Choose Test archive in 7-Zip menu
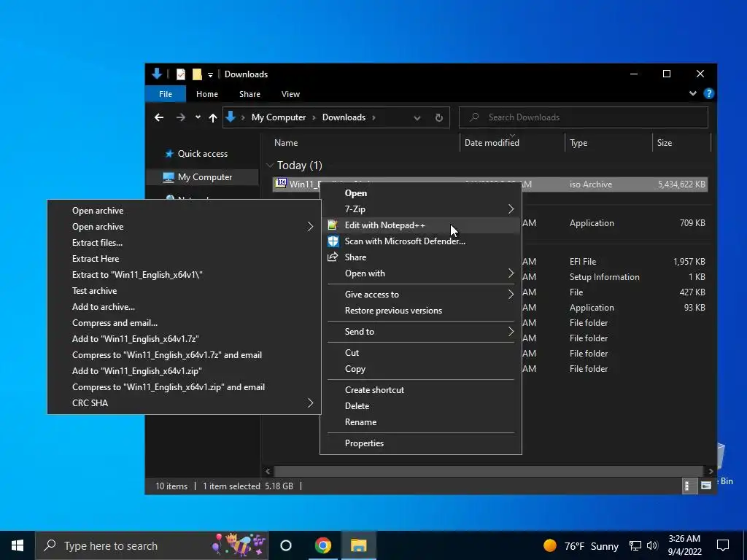 [x=184, y=291]
